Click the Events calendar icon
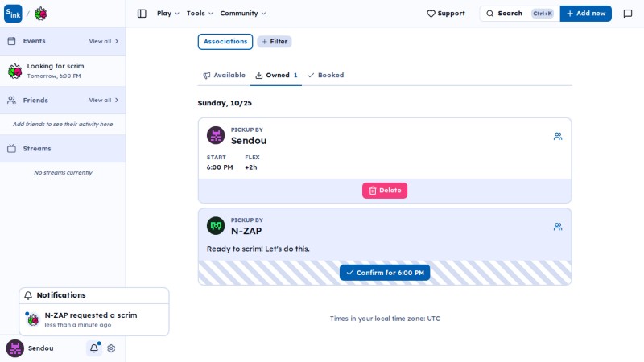 click(x=11, y=41)
